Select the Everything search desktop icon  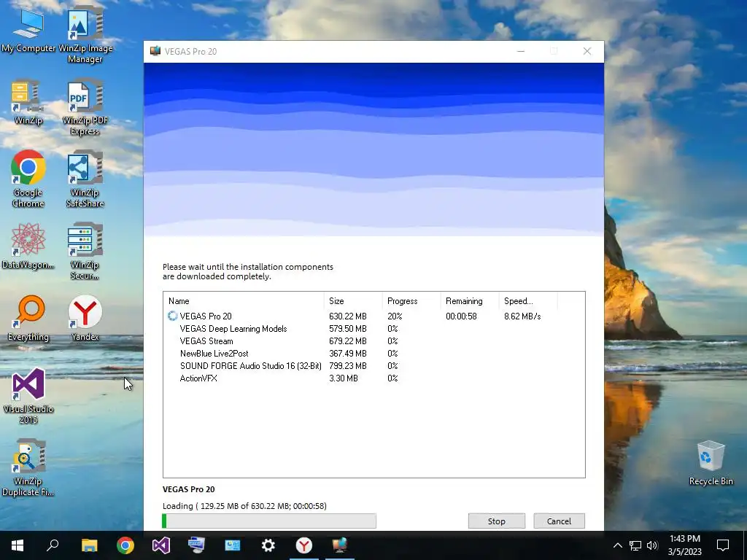tap(28, 318)
